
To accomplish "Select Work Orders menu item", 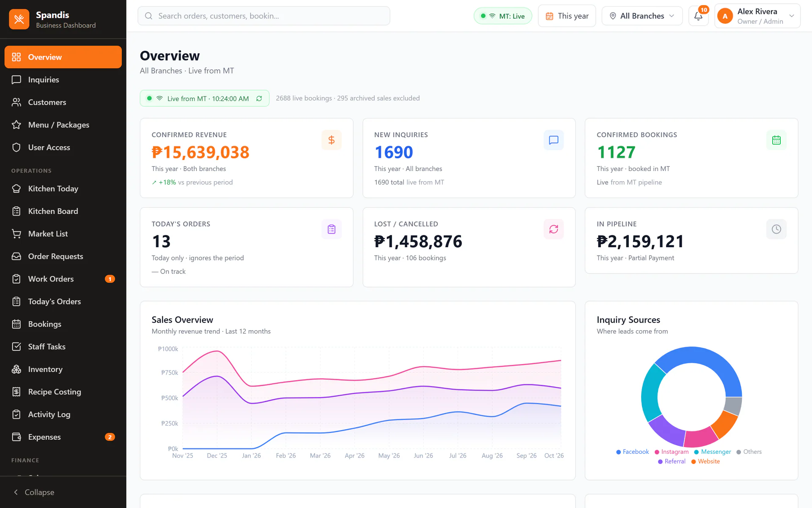I will (63, 279).
